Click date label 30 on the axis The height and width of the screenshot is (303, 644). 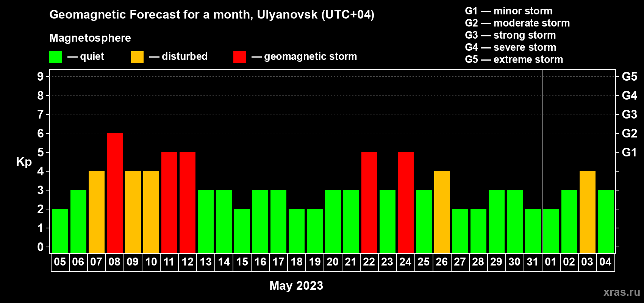(x=514, y=262)
